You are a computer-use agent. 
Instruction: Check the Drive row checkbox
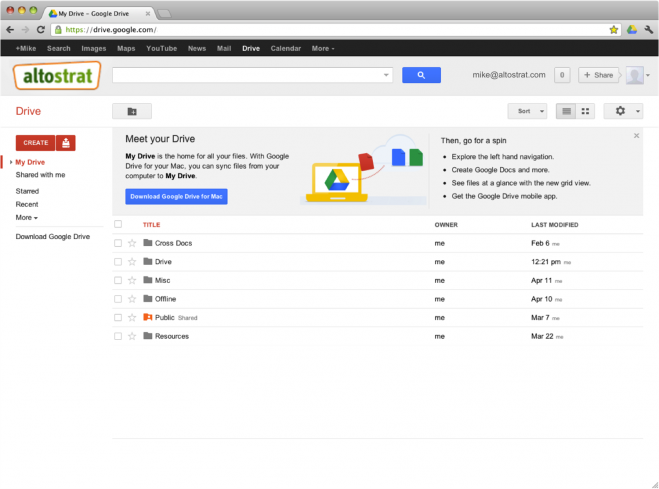[x=118, y=262]
